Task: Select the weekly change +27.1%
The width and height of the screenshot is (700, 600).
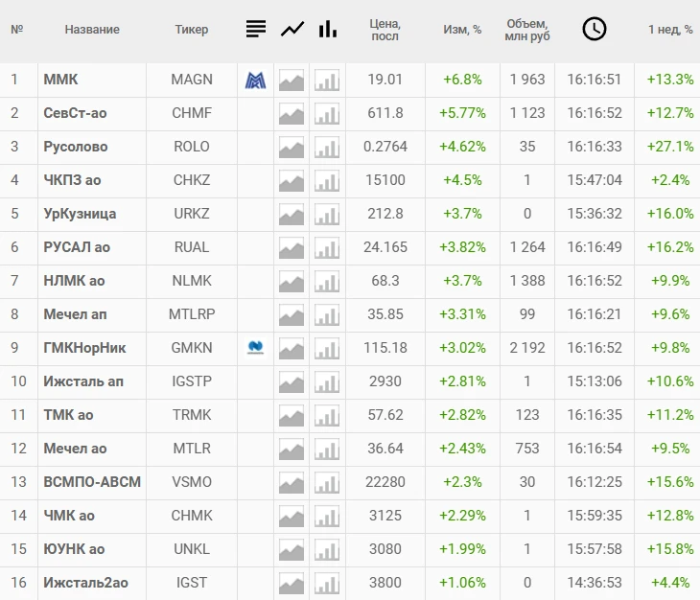Action: coord(670,147)
